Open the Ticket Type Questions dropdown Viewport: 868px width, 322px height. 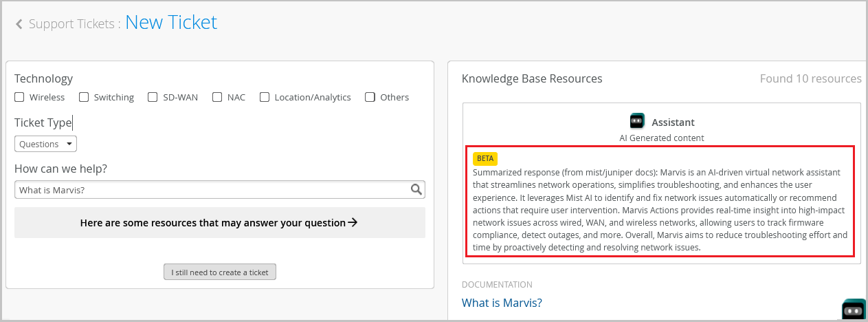tap(45, 144)
